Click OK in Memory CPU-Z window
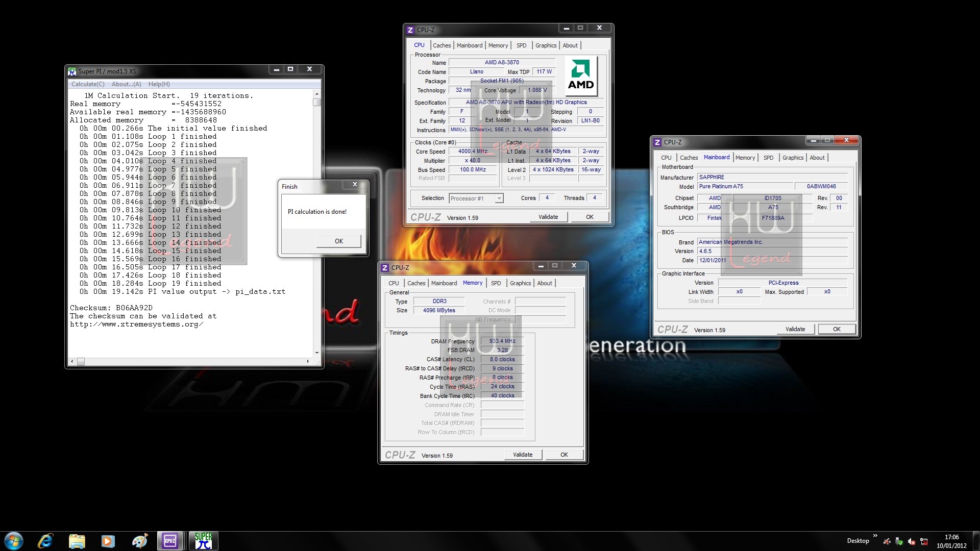Viewport: 980px width, 551px height. tap(564, 455)
